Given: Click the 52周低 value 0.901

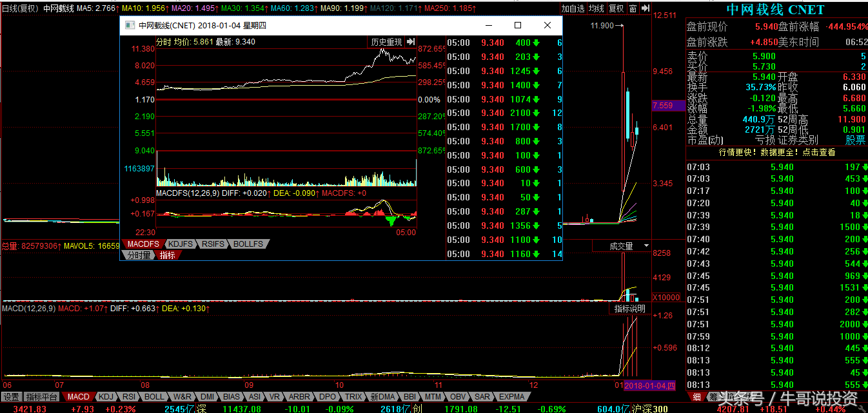Looking at the screenshot, I should 854,130.
